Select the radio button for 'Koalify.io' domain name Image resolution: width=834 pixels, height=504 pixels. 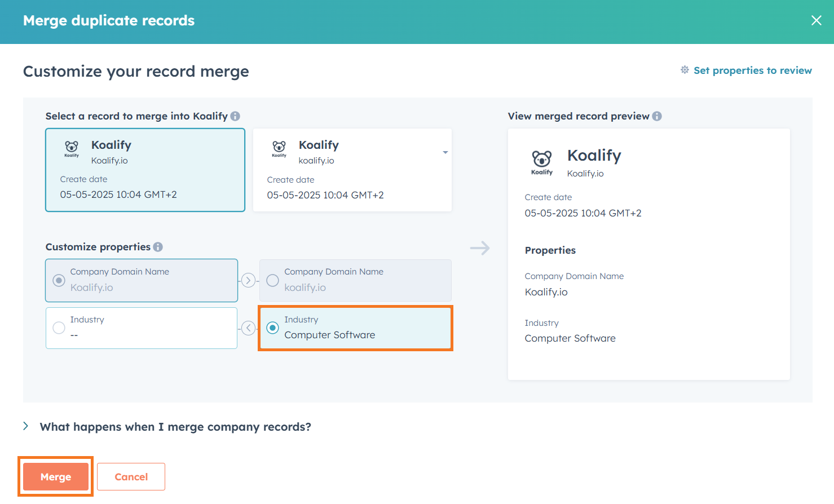tap(59, 280)
